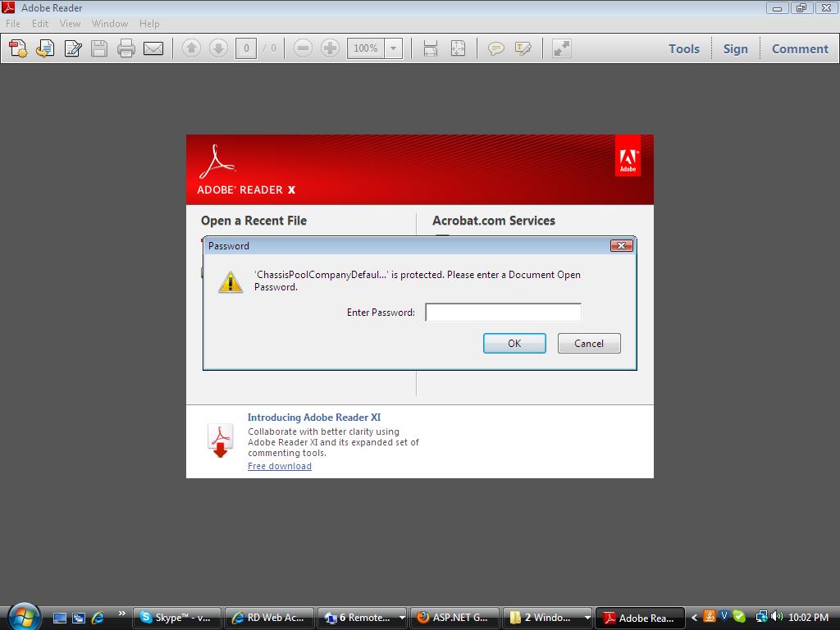Go to previous page with up arrow
Screen dimensions: 840x630
point(191,48)
